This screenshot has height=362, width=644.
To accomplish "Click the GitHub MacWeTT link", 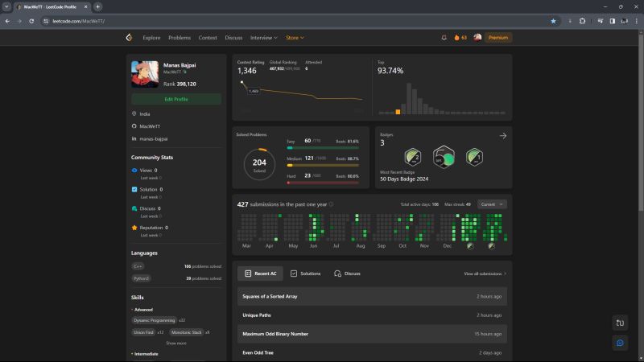I will click(150, 126).
